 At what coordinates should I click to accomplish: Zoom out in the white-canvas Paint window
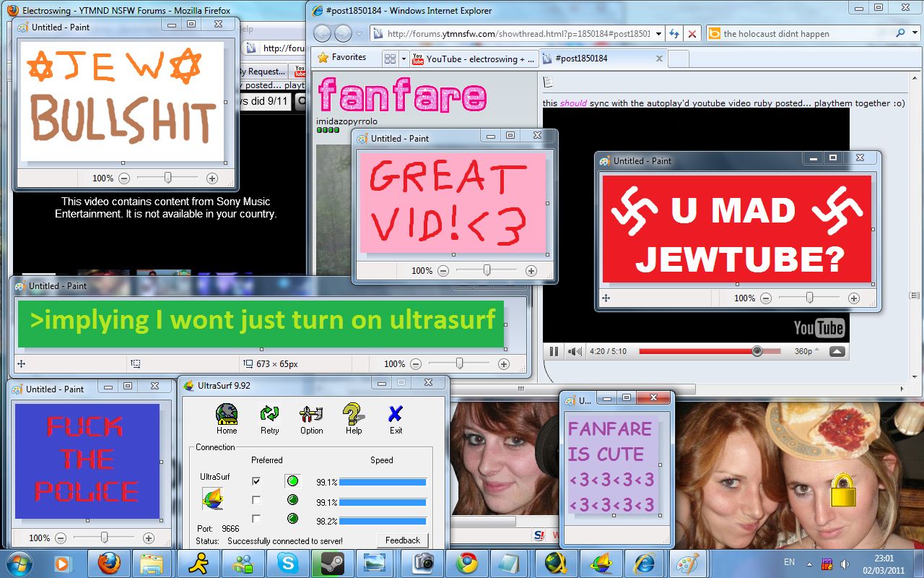[x=124, y=178]
